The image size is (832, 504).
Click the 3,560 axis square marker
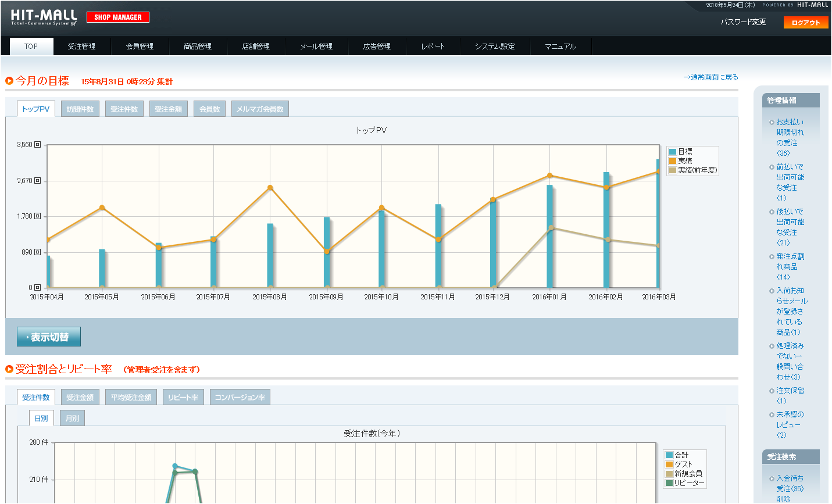tap(38, 145)
